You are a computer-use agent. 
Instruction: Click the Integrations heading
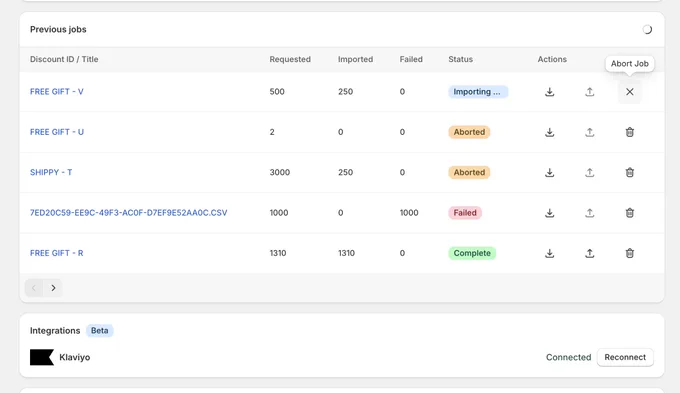point(55,331)
